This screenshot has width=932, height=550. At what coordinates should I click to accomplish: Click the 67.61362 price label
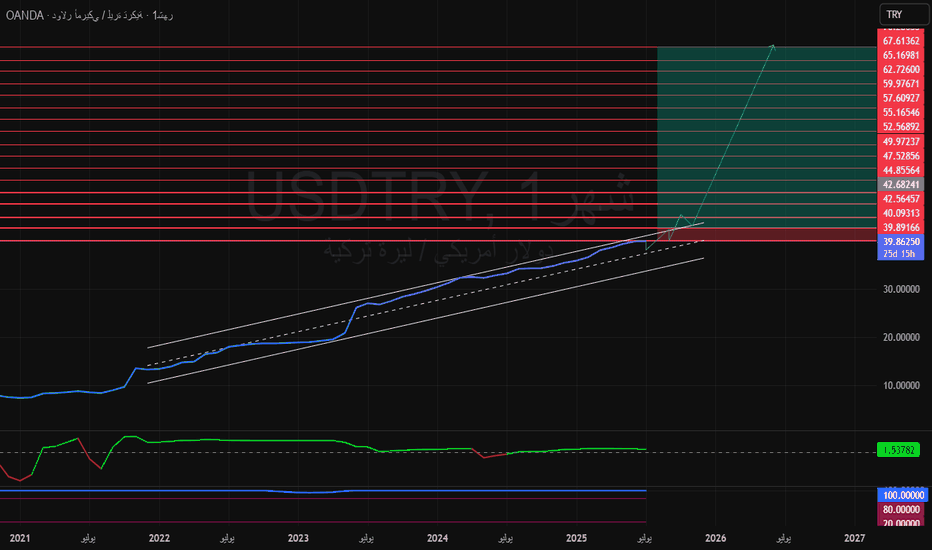tap(900, 41)
